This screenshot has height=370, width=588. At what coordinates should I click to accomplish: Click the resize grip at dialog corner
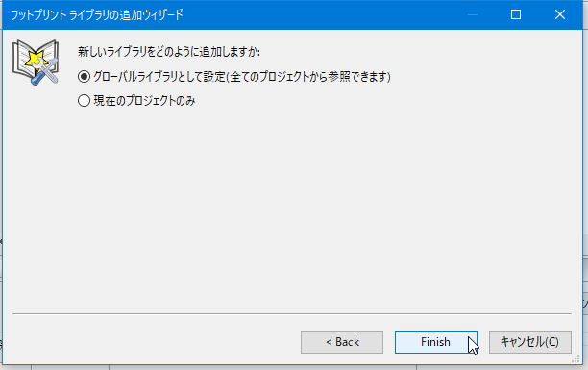point(576,359)
